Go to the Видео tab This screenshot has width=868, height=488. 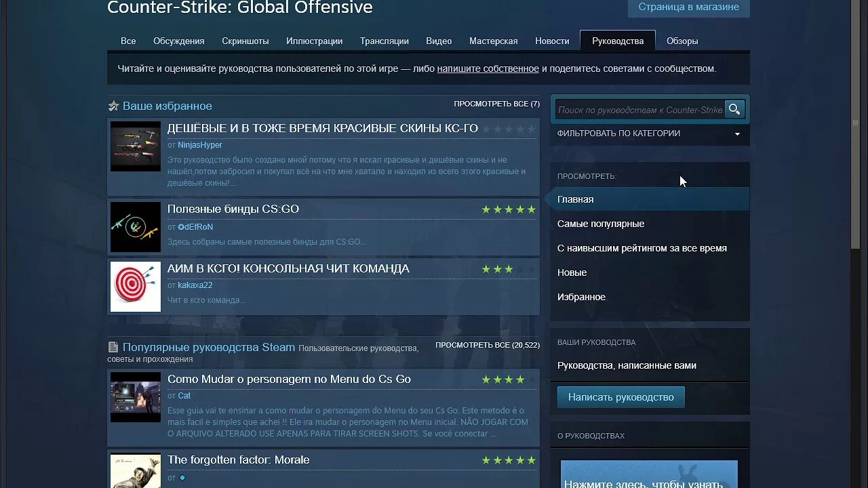pos(439,41)
